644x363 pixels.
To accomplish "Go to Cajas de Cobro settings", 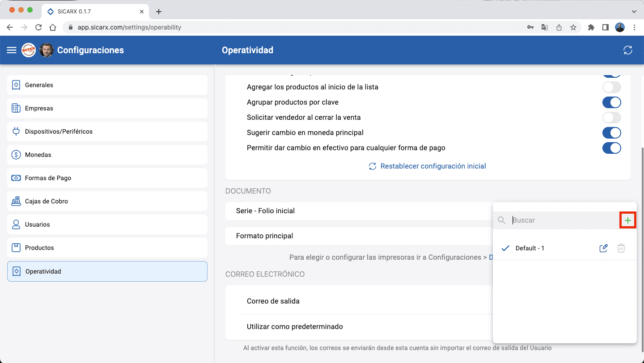I will click(x=107, y=201).
